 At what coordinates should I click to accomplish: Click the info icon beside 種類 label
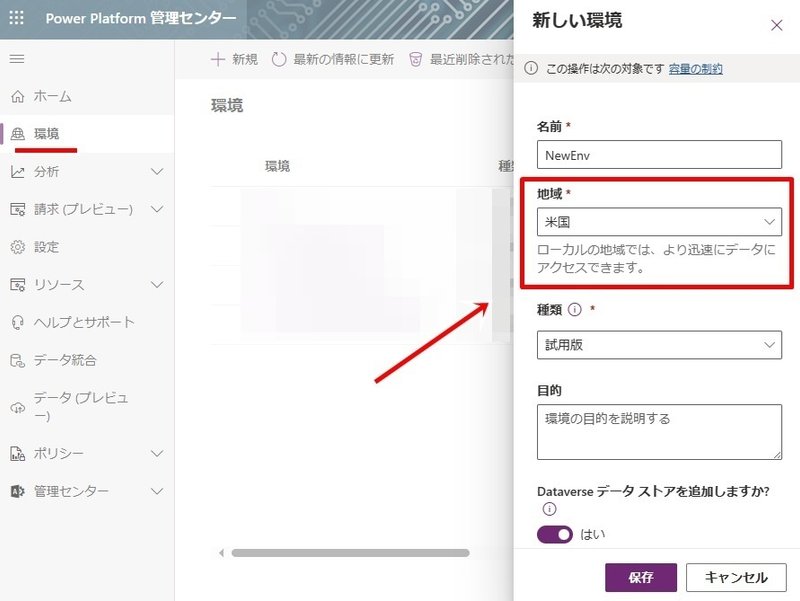click(574, 309)
